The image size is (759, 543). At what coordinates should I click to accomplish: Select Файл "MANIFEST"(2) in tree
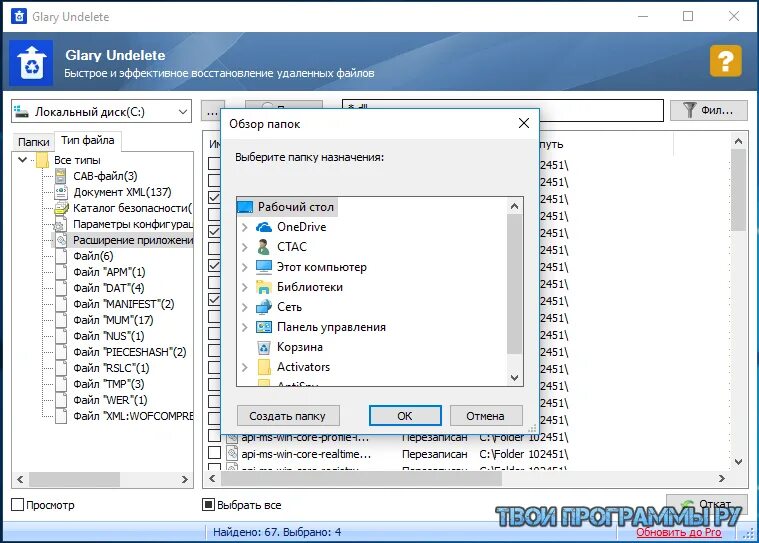pyautogui.click(x=123, y=304)
